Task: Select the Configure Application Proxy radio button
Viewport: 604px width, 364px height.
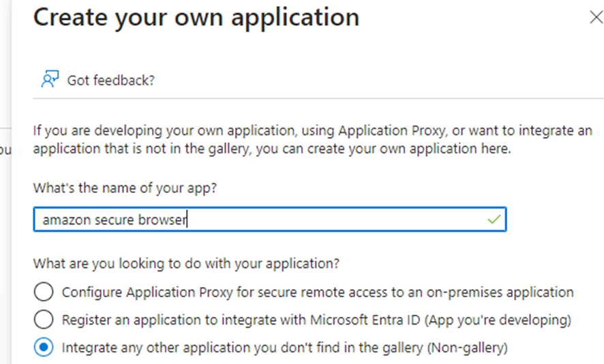Action: point(44,292)
